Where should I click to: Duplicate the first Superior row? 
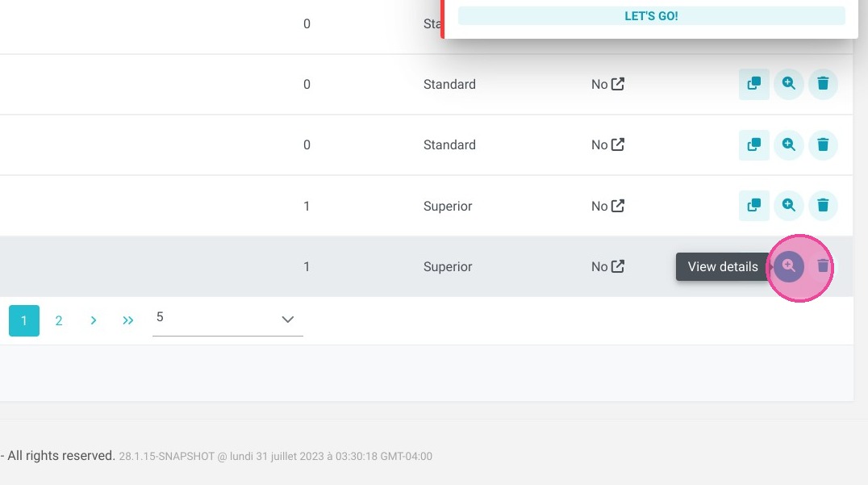click(754, 206)
